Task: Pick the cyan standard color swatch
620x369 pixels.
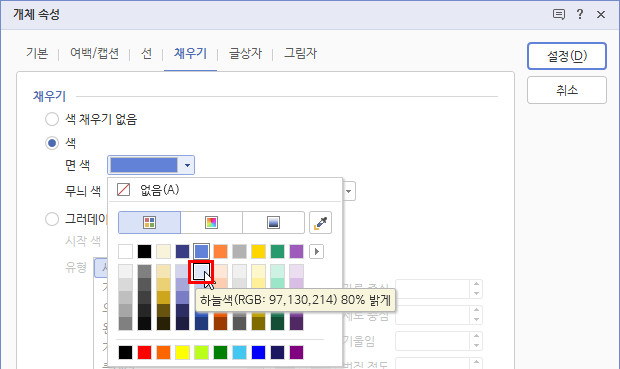Action: pos(239,352)
